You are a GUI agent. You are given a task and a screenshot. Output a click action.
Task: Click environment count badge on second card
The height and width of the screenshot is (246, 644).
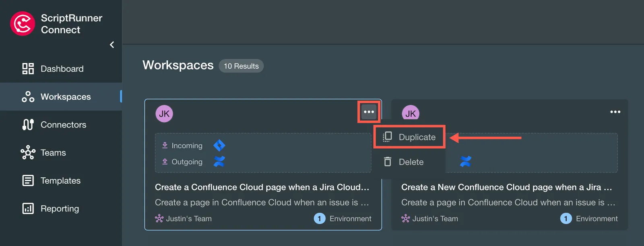click(566, 219)
